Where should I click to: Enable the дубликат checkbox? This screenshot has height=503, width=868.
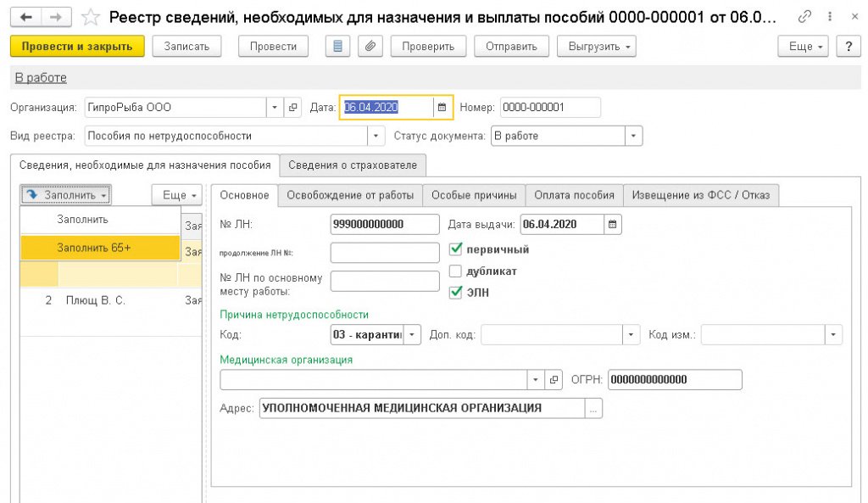click(455, 271)
